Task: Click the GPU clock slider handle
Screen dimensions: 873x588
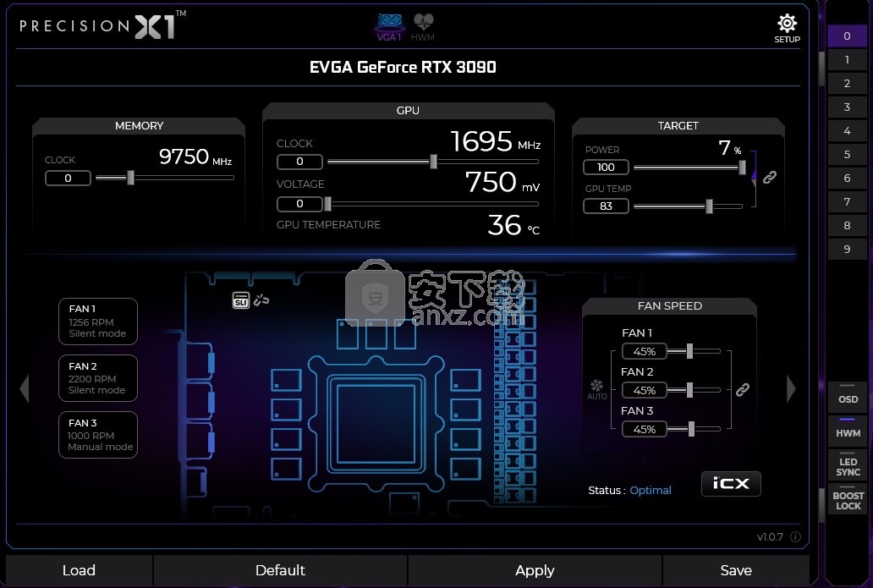Action: point(433,162)
